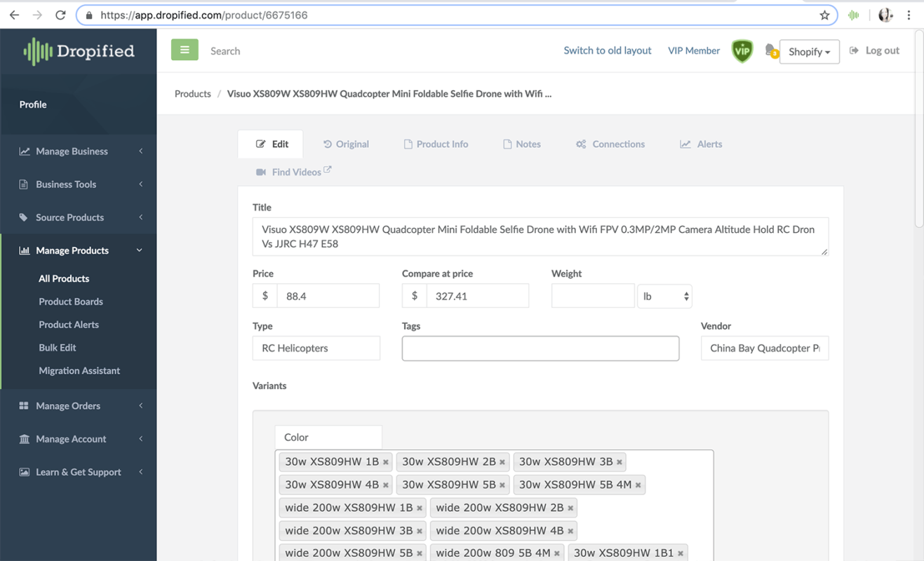Click Compare at price input 327.41

click(x=478, y=296)
